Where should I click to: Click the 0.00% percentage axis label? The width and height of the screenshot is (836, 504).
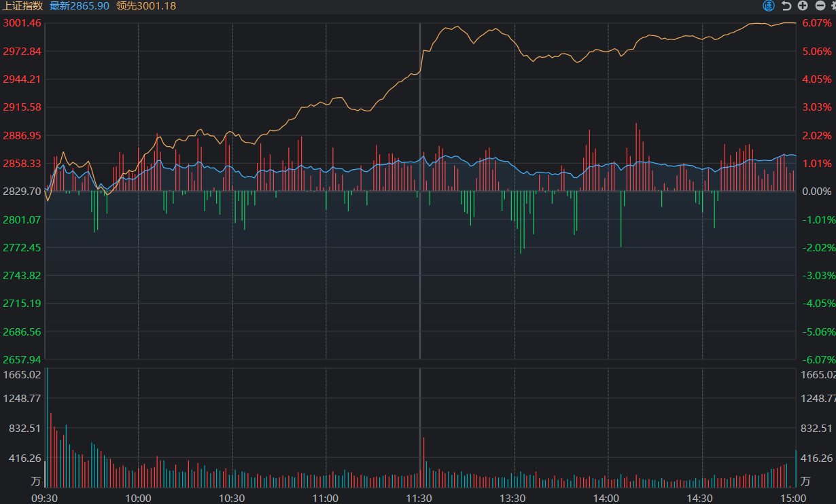(817, 192)
